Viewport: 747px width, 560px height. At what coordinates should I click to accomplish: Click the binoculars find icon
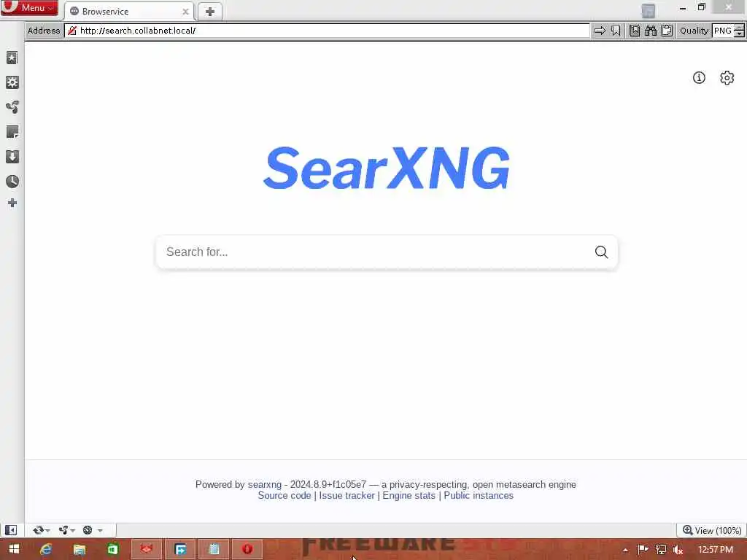(651, 31)
